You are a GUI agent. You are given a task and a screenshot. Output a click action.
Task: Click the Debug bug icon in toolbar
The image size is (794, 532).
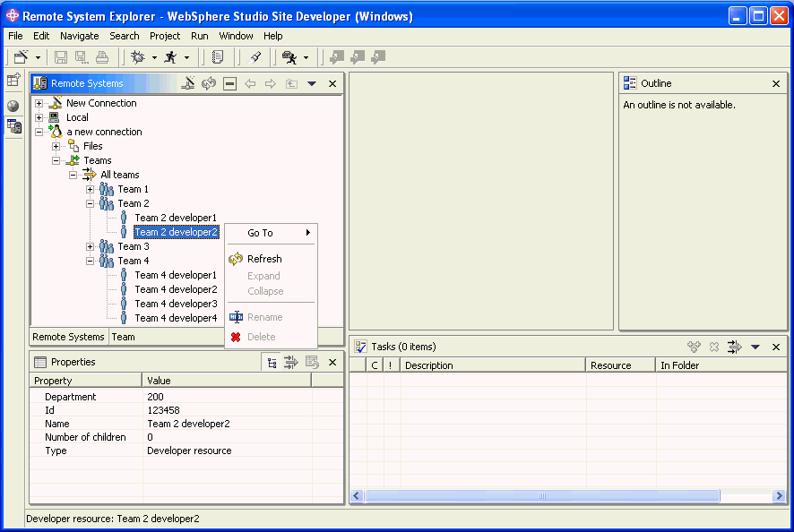click(x=138, y=57)
